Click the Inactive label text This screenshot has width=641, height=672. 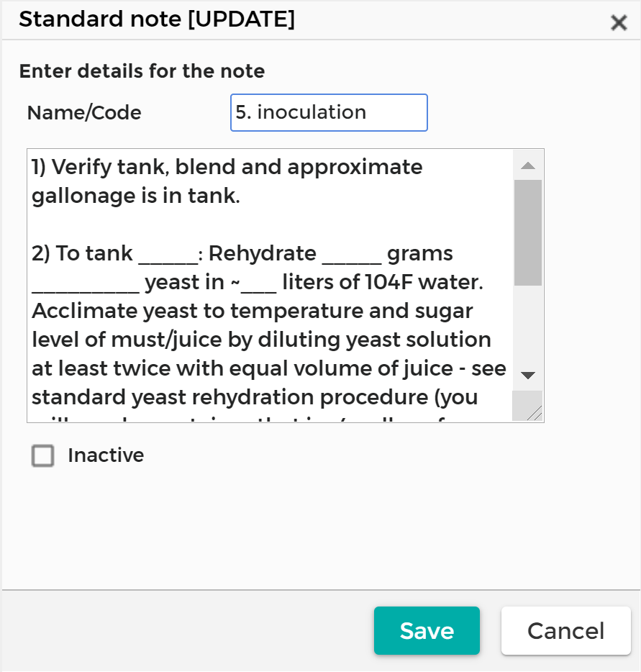(x=106, y=456)
